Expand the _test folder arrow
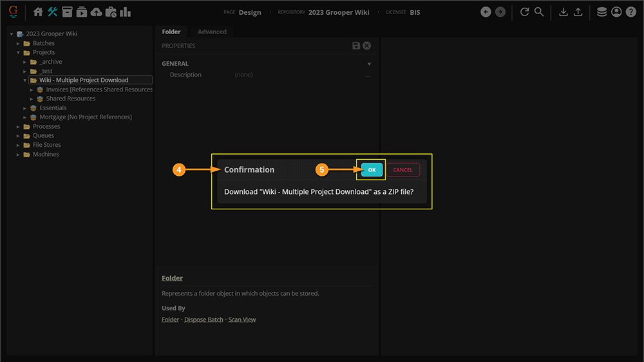Viewport: 644px width, 362px height. [x=25, y=71]
